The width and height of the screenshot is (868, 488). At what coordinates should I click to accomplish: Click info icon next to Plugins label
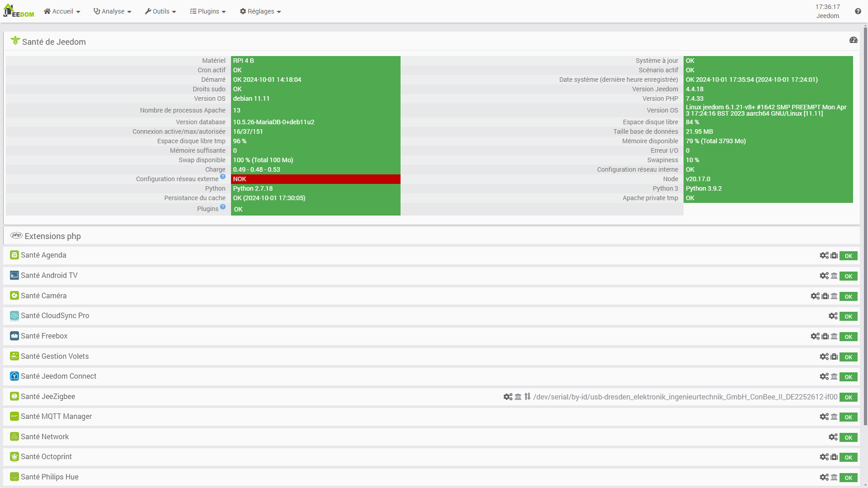pyautogui.click(x=223, y=207)
